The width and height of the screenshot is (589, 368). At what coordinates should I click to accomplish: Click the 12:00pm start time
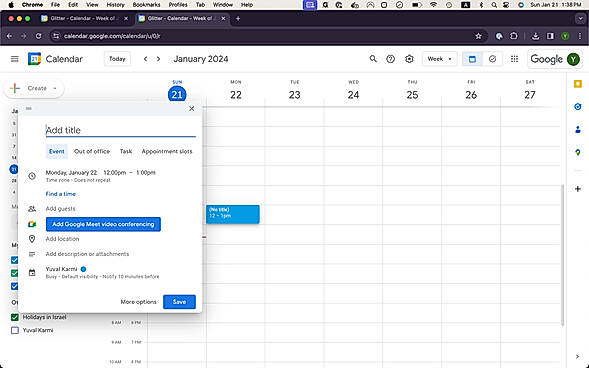click(115, 173)
